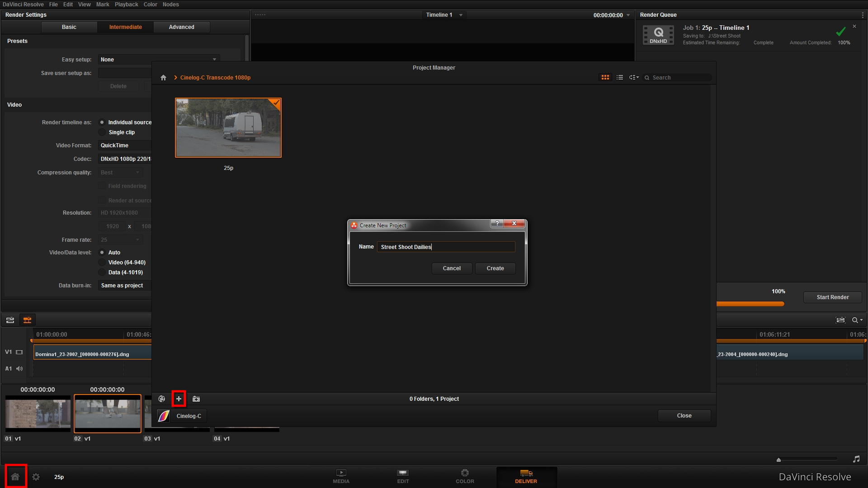This screenshot has width=868, height=488.
Task: Create a new folder in Project Manager
Action: [196, 399]
